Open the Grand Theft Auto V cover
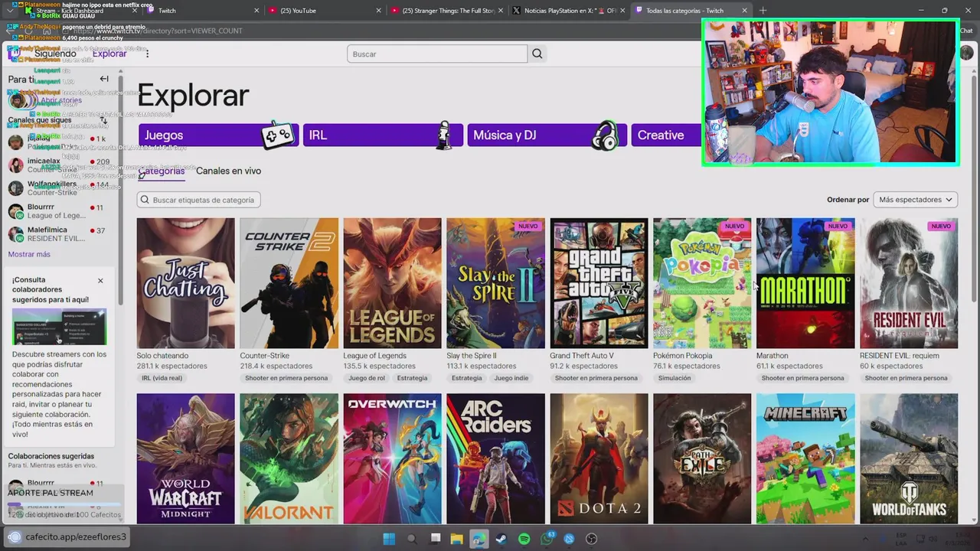Image resolution: width=980 pixels, height=551 pixels. click(599, 283)
